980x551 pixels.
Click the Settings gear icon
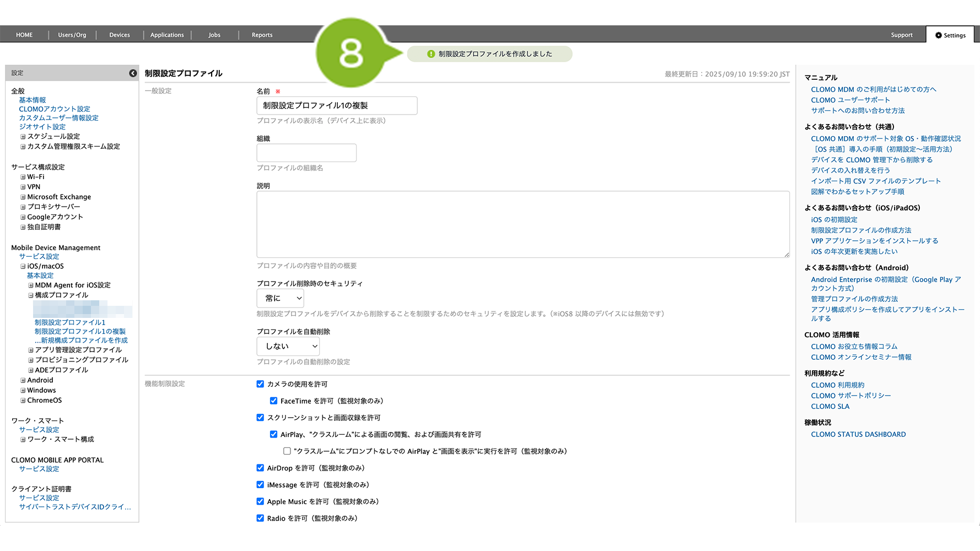938,35
